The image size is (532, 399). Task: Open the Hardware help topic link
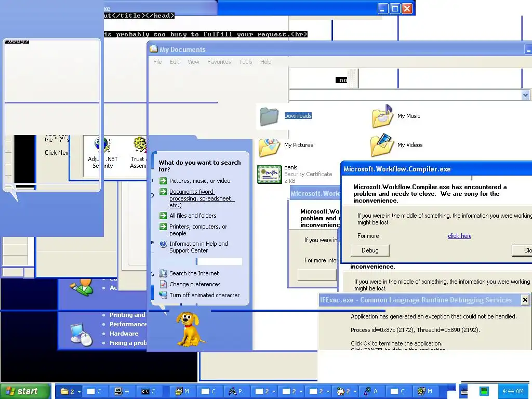124,334
